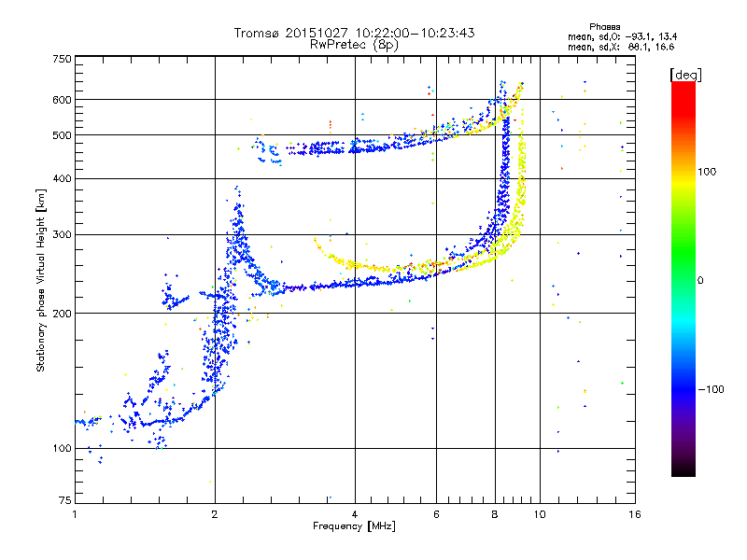
Task: Click the 'Phases' header text
Action: [604, 27]
